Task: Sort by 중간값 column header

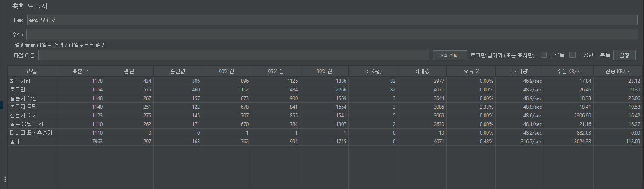Action: 178,71
